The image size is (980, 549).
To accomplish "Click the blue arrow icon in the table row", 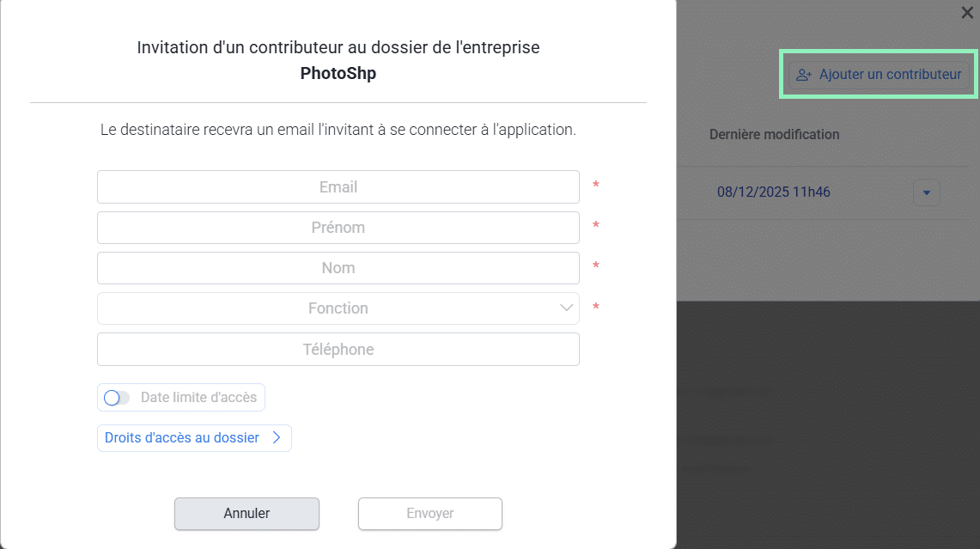I will (x=926, y=192).
